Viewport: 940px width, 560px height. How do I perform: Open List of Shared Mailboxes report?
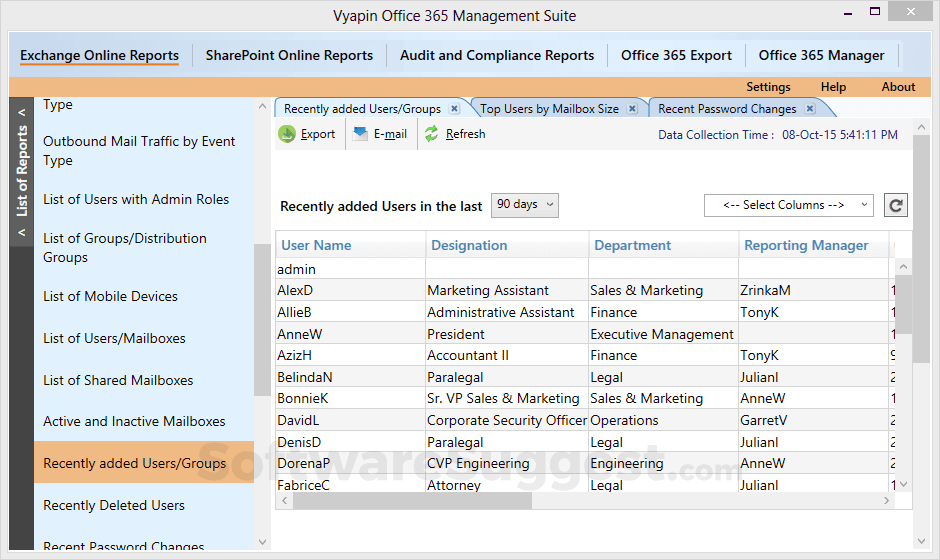point(118,380)
